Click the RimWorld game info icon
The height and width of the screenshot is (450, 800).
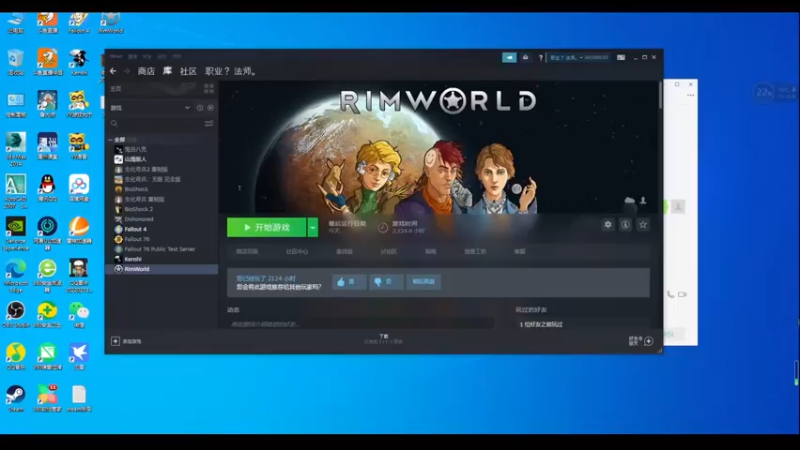(626, 224)
